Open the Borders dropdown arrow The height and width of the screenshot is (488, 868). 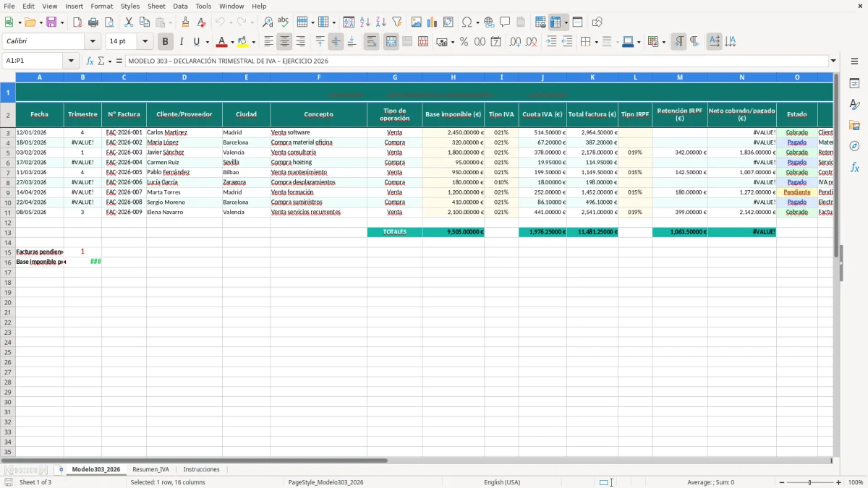pos(595,42)
